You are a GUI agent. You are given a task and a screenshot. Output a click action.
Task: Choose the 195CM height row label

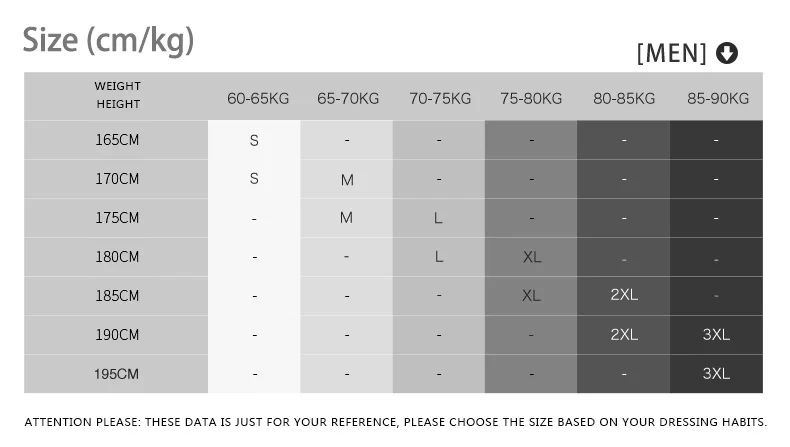[116, 374]
